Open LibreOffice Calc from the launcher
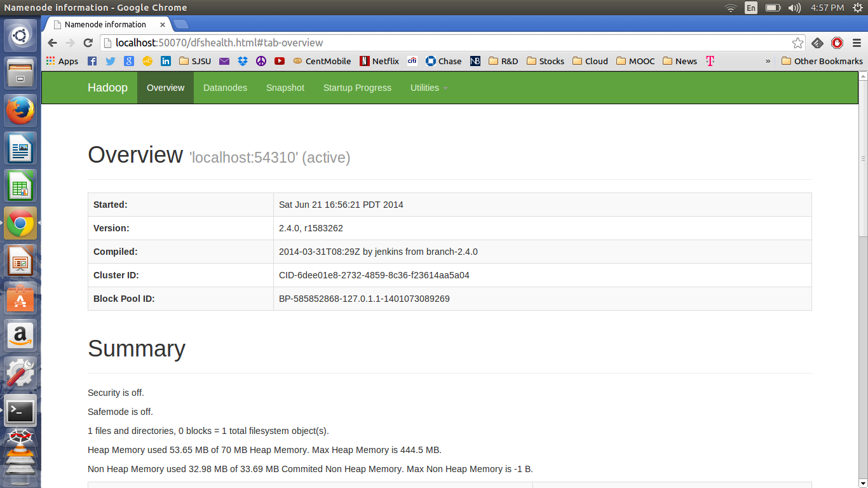 click(21, 186)
